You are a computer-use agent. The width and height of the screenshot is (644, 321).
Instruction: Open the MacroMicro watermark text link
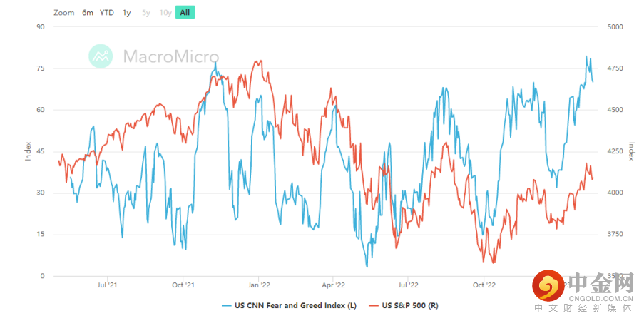click(171, 56)
